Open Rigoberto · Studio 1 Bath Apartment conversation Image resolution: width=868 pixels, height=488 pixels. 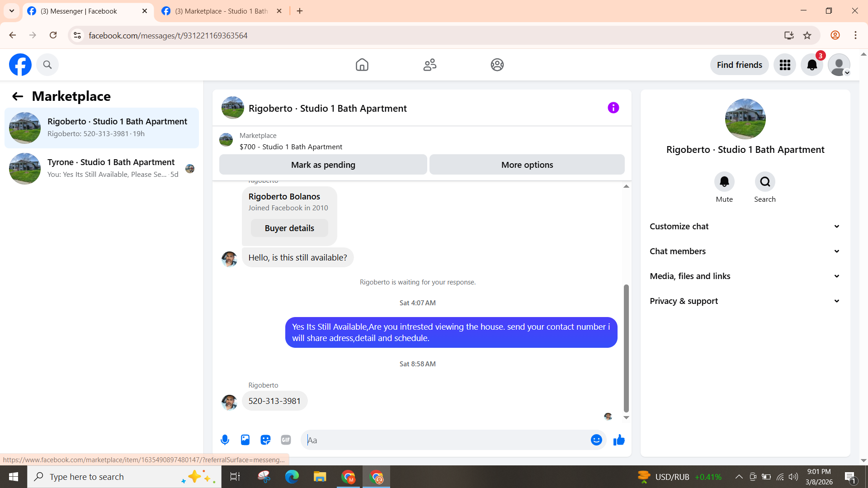(x=102, y=128)
